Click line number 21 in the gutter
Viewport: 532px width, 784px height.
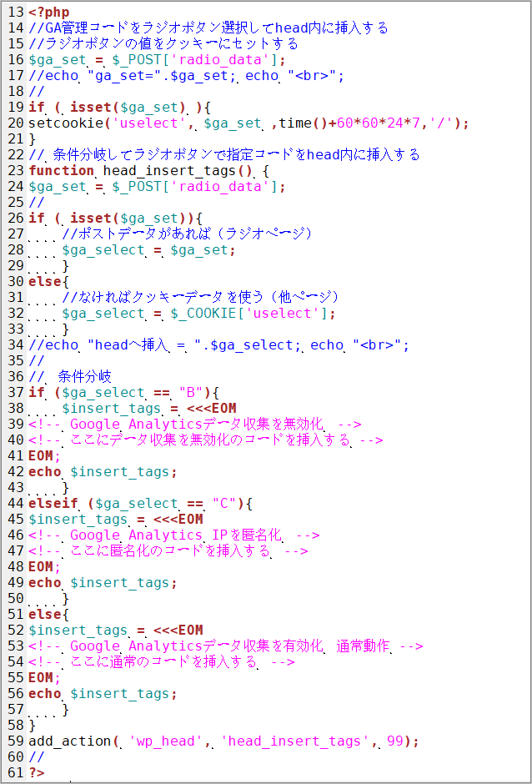coord(16,138)
